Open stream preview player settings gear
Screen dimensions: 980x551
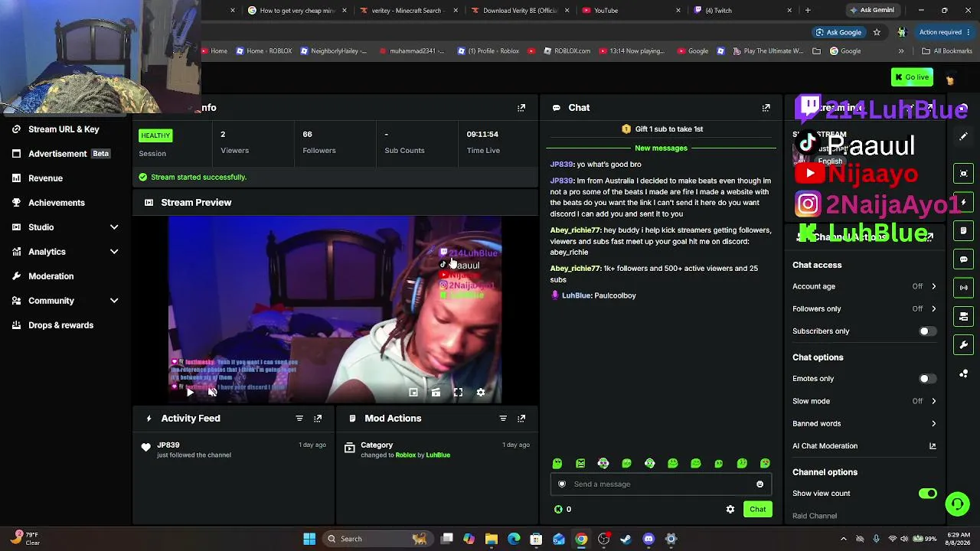click(x=481, y=393)
